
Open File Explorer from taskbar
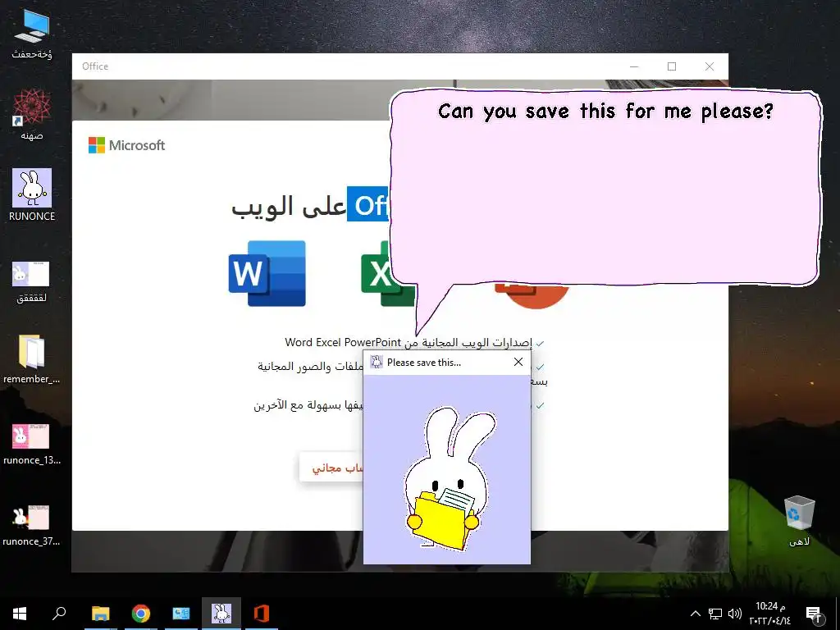[x=100, y=614]
